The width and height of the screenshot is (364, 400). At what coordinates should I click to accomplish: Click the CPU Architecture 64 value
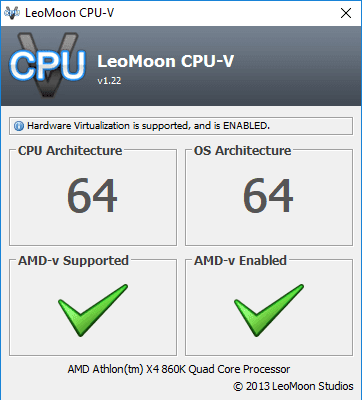click(x=92, y=196)
